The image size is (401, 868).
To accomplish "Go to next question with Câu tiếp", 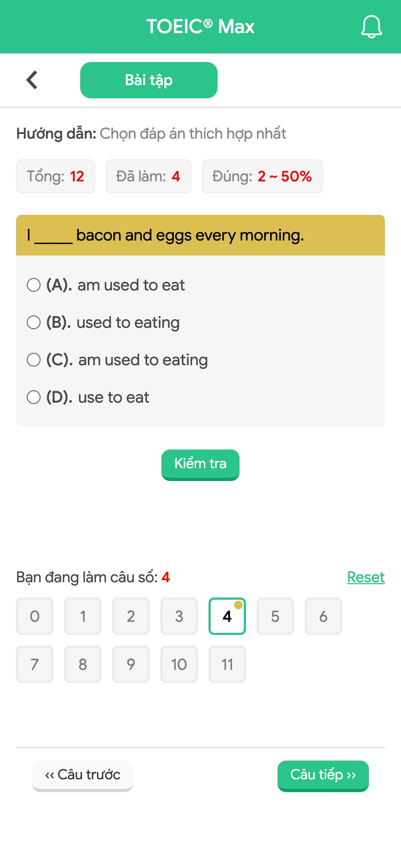I will click(323, 776).
